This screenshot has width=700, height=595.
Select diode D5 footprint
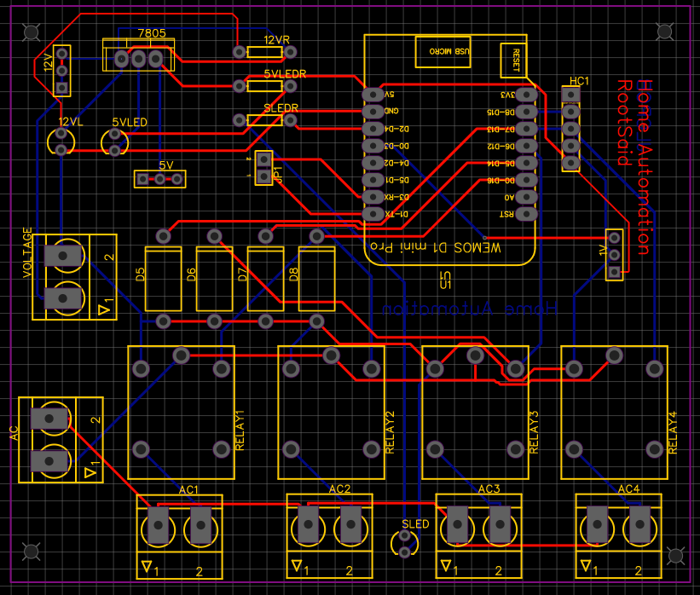(x=164, y=277)
